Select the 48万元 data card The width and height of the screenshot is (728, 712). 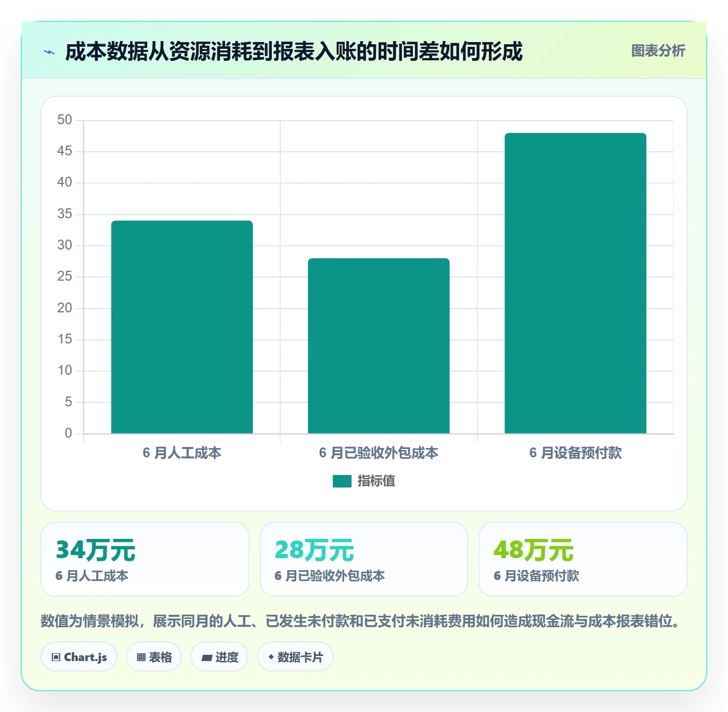pos(583,559)
